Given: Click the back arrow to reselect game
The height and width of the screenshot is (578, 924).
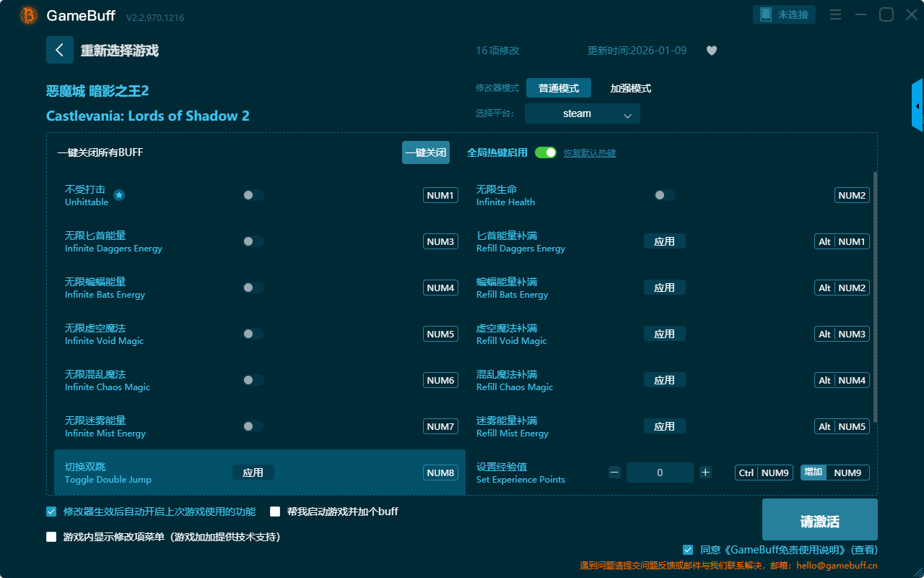Looking at the screenshot, I should pyautogui.click(x=60, y=50).
